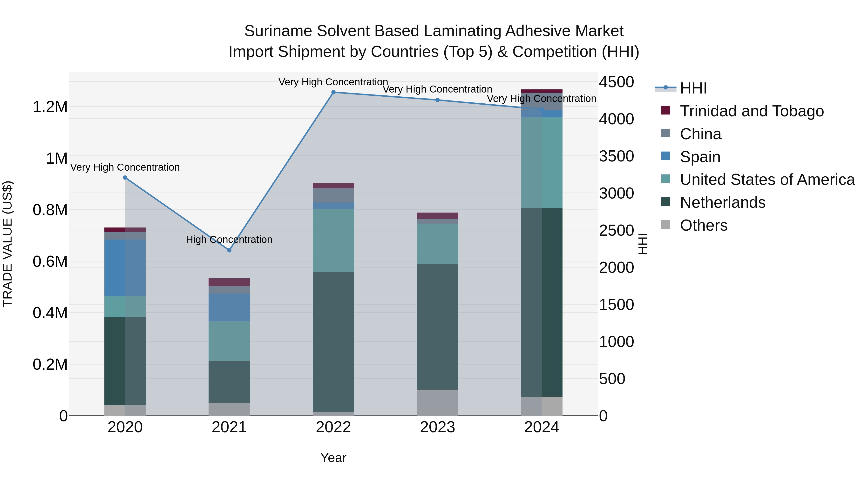This screenshot has width=868, height=488.
Task: Click the China segment in the 2022 bar
Action: [333, 195]
